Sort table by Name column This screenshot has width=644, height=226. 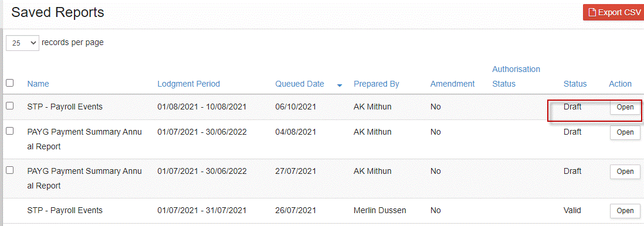pos(38,84)
